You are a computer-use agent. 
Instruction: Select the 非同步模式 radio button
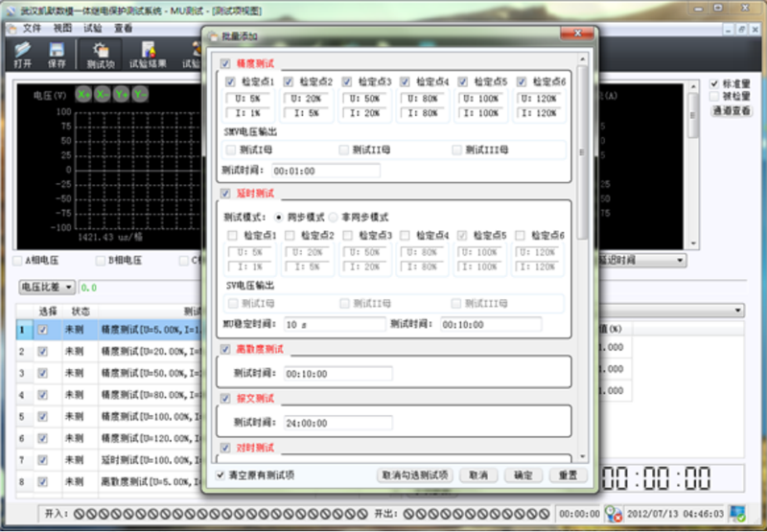[335, 217]
